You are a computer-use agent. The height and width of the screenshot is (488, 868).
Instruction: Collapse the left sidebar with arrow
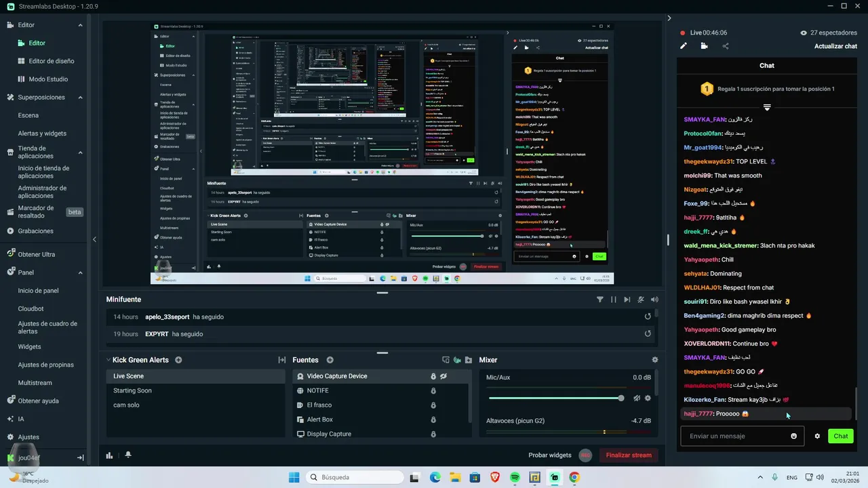coord(94,239)
